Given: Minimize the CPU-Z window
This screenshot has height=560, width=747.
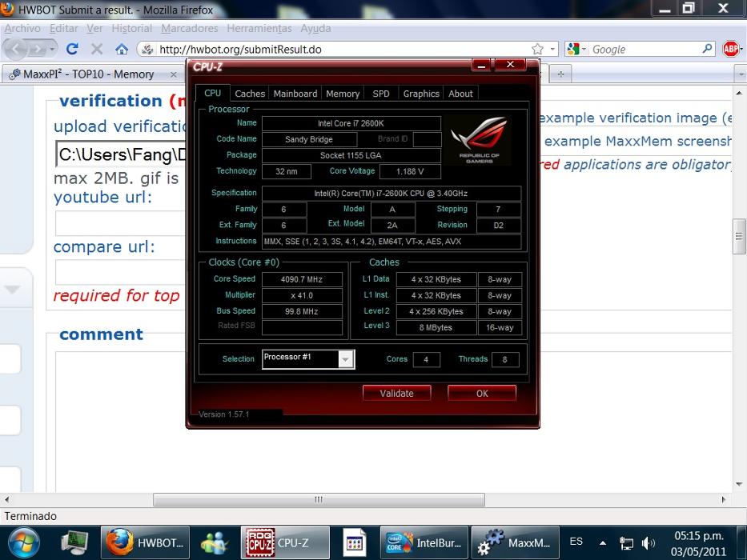Looking at the screenshot, I should pyautogui.click(x=482, y=65).
